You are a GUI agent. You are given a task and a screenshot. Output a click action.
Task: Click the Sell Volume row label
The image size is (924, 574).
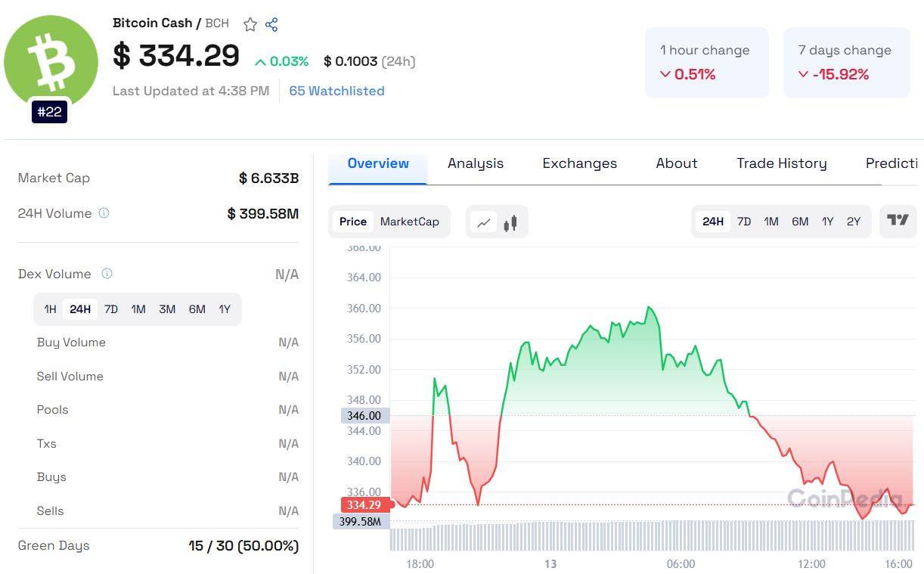tap(70, 376)
